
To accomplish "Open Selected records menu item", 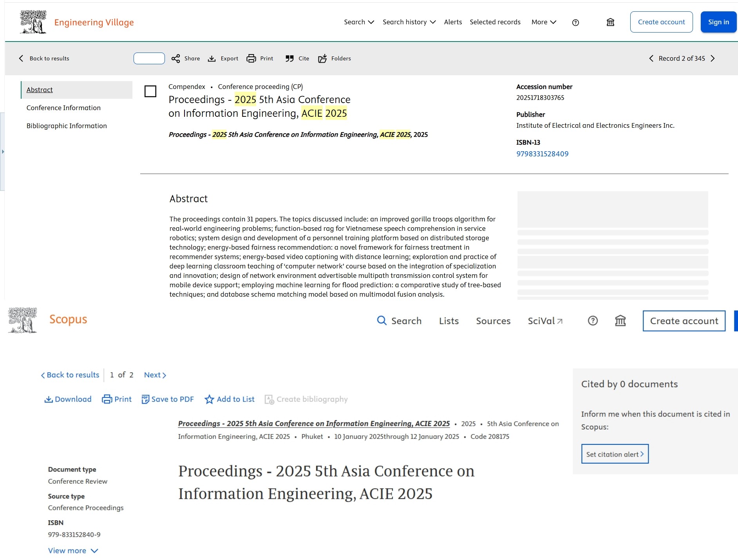I will [495, 22].
